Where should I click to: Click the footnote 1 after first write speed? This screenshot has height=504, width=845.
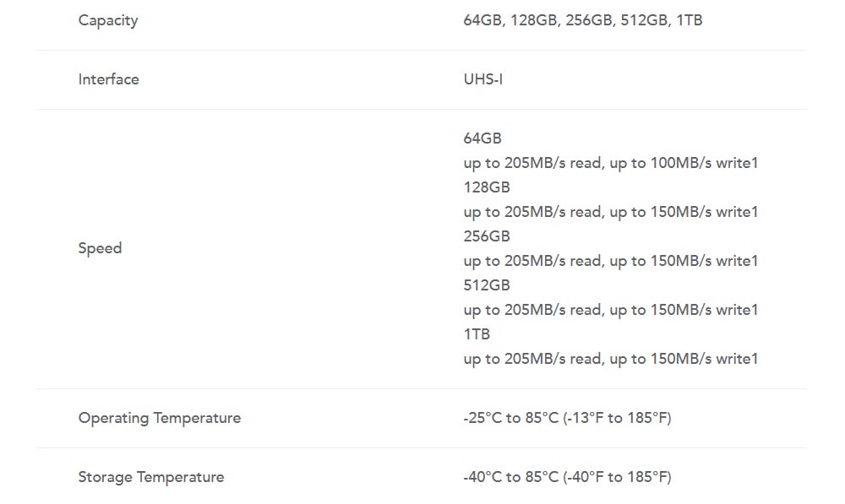755,163
